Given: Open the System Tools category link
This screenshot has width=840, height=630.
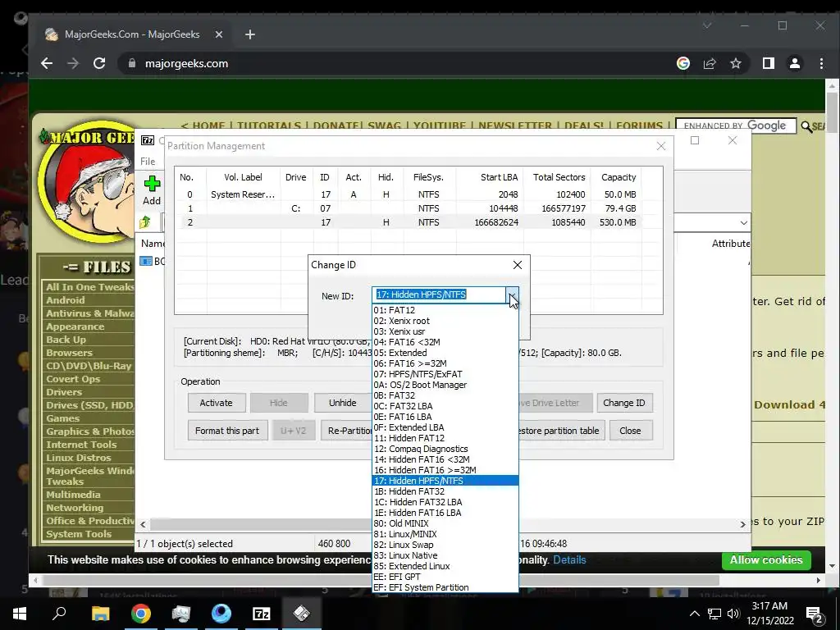Looking at the screenshot, I should [x=79, y=534].
